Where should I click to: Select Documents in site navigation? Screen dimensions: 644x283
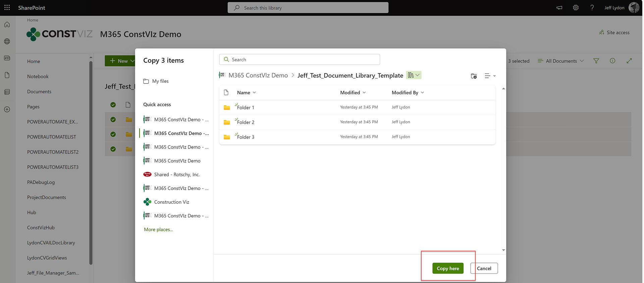[x=39, y=92]
